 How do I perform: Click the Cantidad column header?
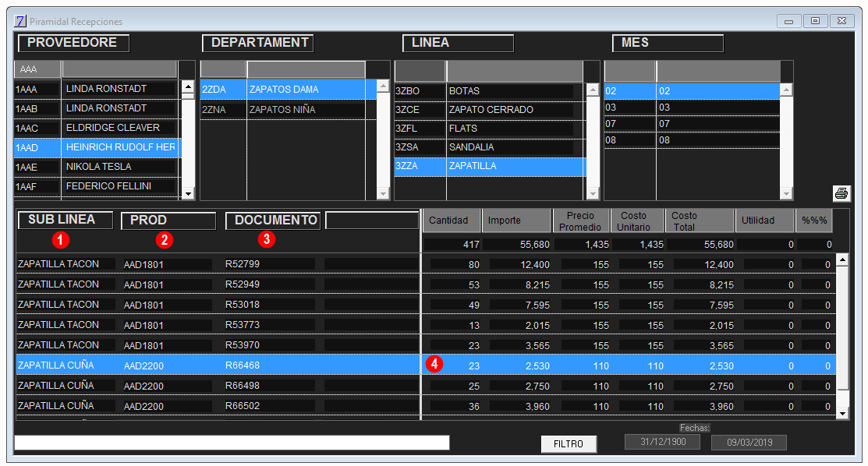(x=452, y=221)
